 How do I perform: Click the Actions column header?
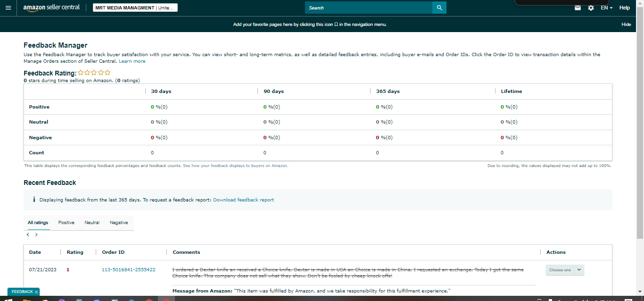(x=556, y=252)
